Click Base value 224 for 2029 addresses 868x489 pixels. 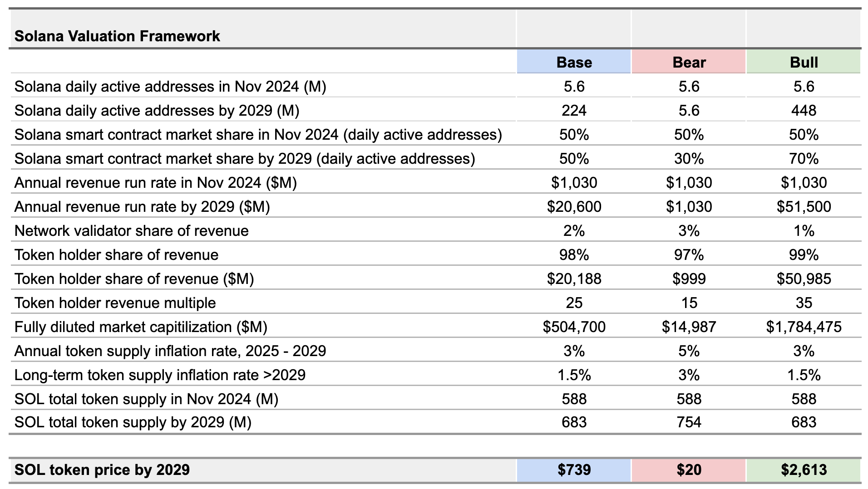point(574,110)
